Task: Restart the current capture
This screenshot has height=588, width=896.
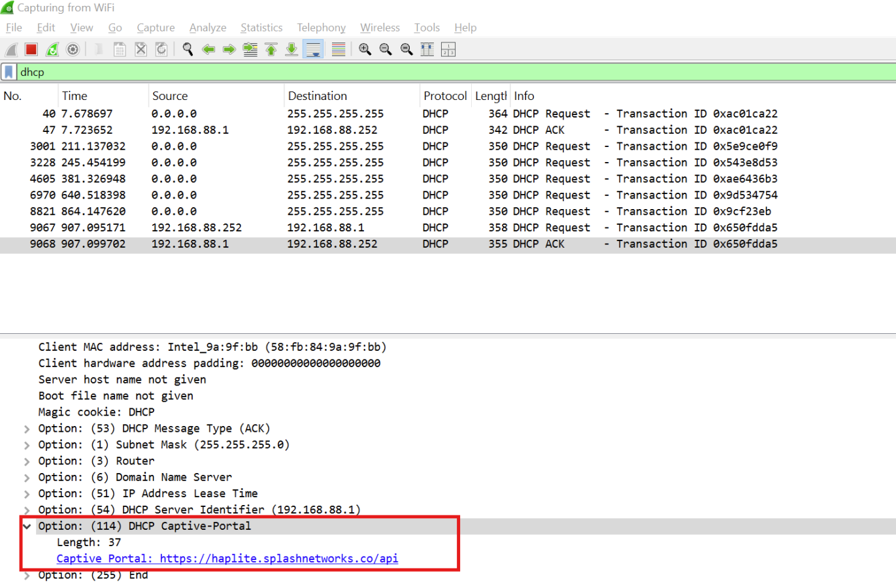Action: pyautogui.click(x=52, y=50)
